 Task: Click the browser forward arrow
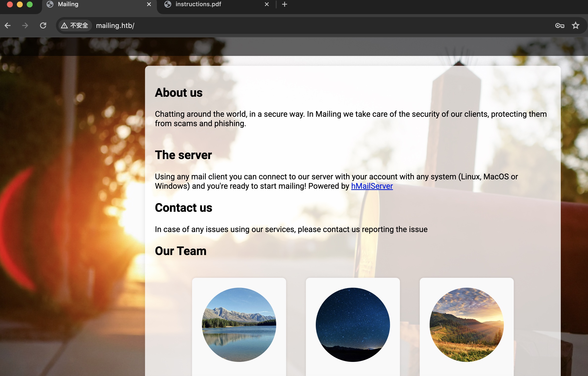click(25, 25)
